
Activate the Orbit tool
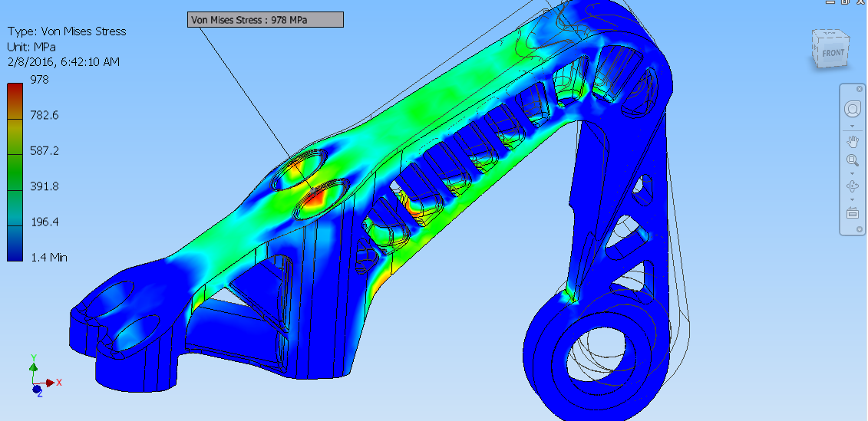click(x=853, y=186)
